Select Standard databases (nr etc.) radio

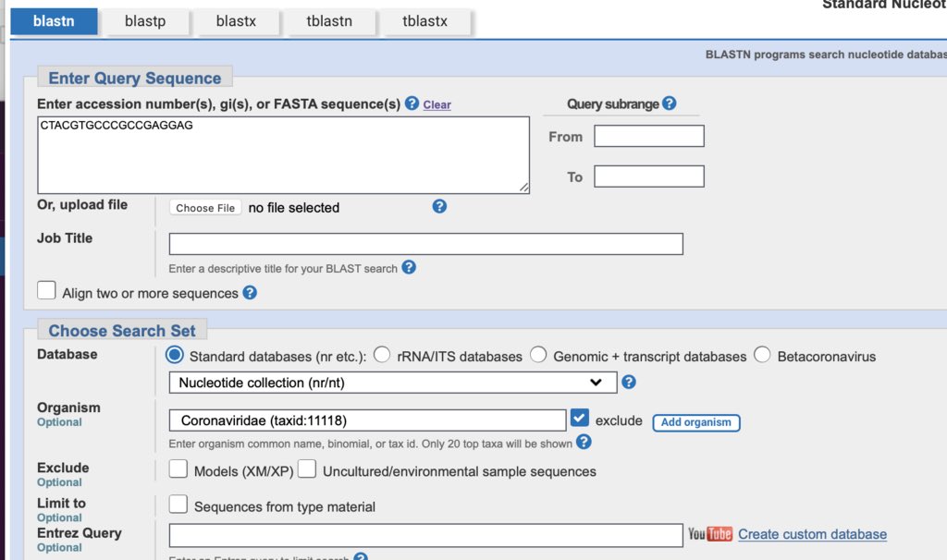click(x=175, y=355)
